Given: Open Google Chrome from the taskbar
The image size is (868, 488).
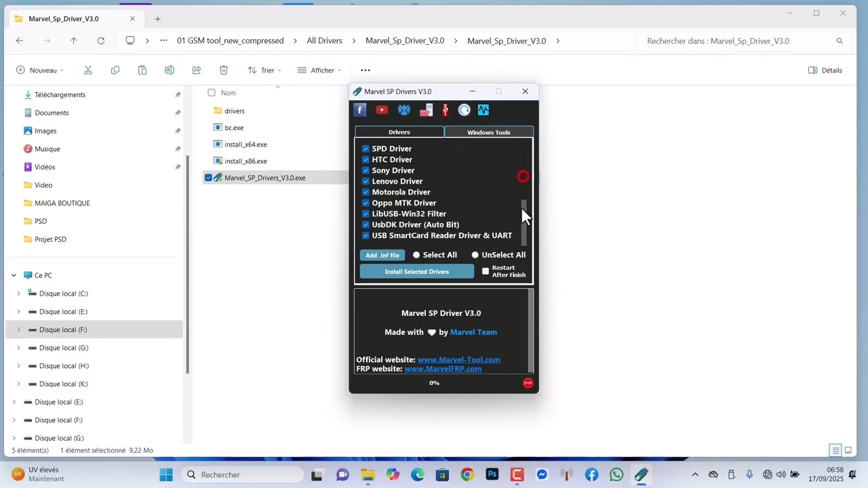Looking at the screenshot, I should 467,475.
